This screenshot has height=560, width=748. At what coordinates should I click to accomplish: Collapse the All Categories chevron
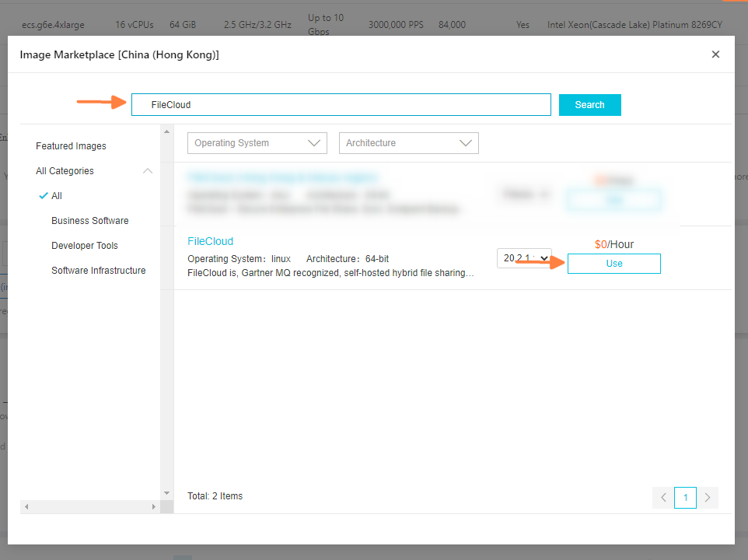click(148, 171)
